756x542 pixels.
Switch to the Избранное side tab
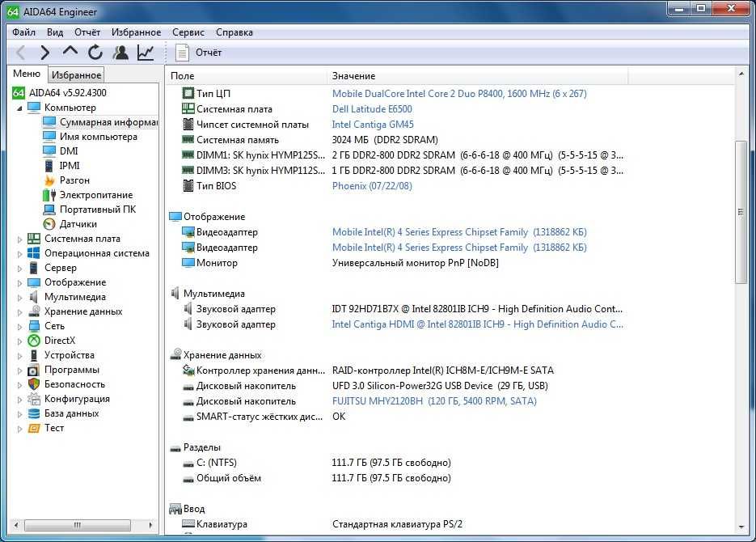coord(76,75)
